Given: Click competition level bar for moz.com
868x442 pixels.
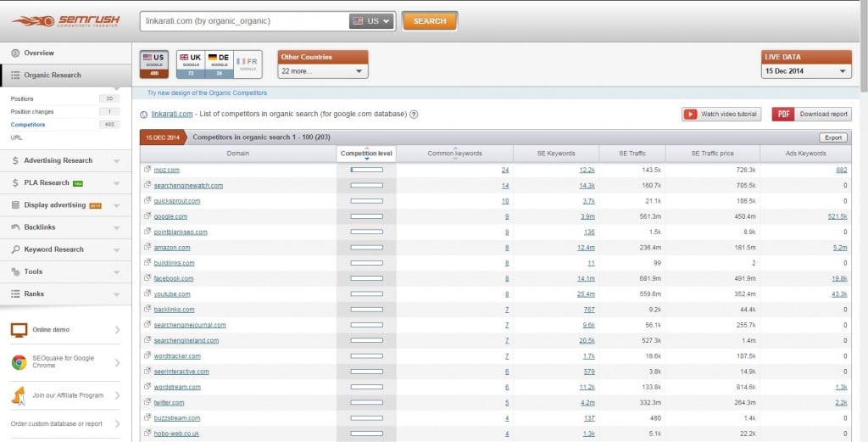Looking at the screenshot, I should click(366, 170).
